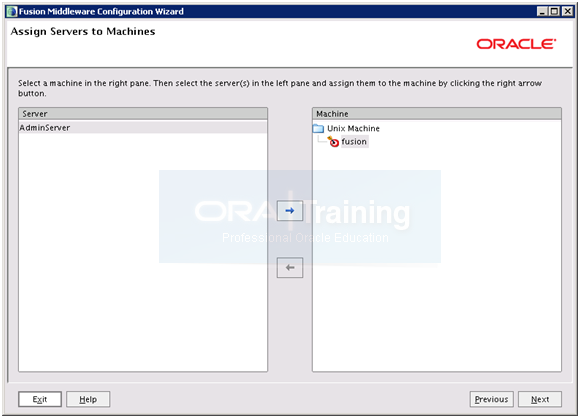Exit the configuration wizard

(40, 399)
